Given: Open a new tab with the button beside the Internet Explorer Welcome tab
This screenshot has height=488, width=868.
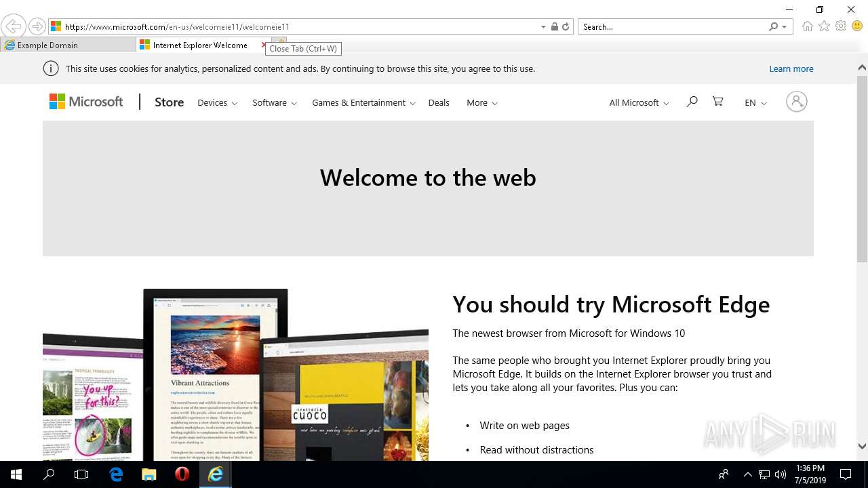Looking at the screenshot, I should click(x=279, y=42).
